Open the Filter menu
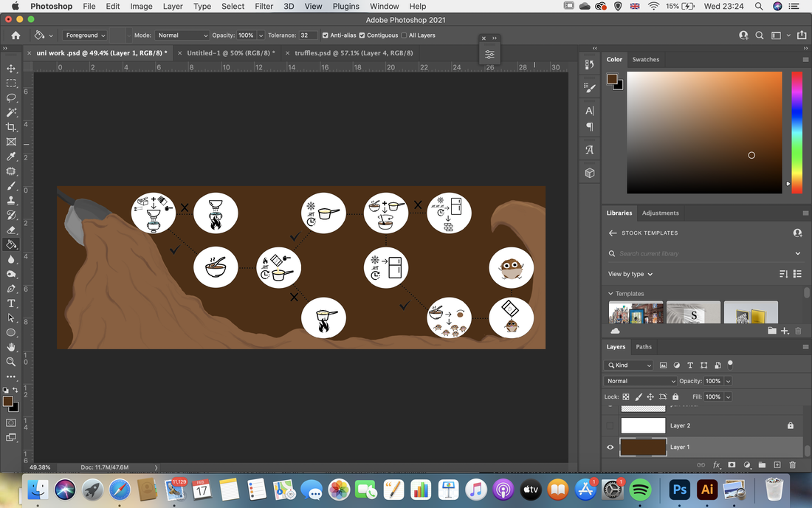The height and width of the screenshot is (508, 812). click(264, 6)
